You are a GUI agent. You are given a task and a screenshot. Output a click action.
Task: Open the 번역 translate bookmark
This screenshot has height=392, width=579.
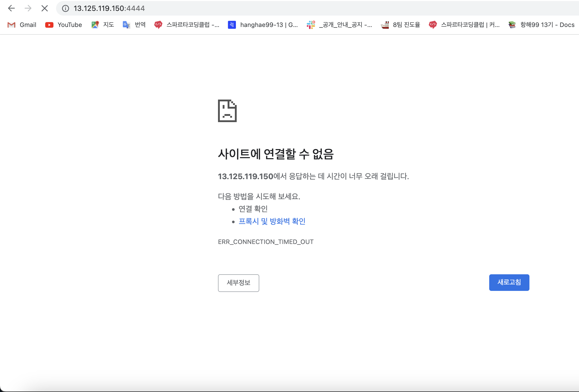point(134,25)
